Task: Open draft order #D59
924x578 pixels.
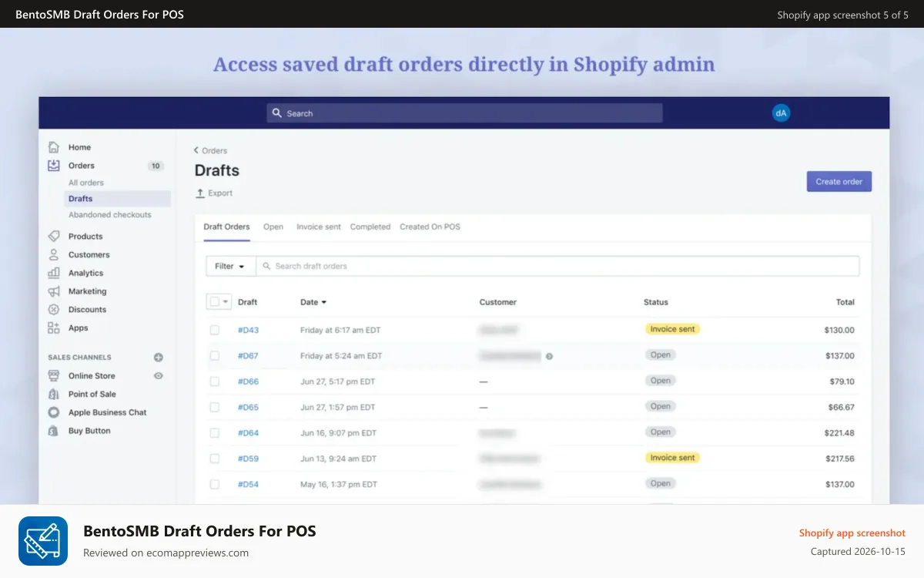Action: click(x=248, y=459)
